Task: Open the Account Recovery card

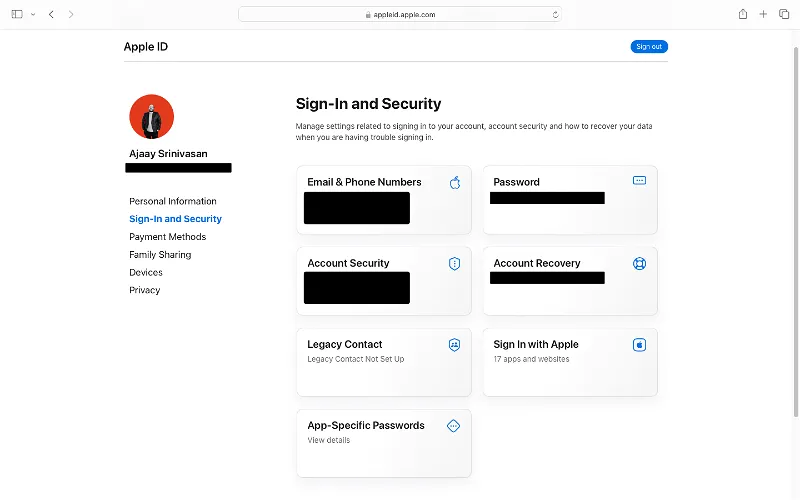Action: tap(570, 281)
